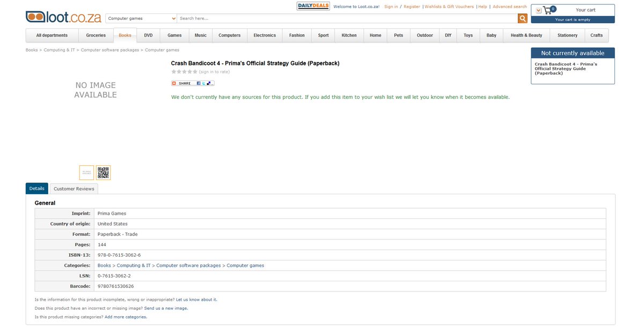Click Computer games in Categories row
This screenshot has height=328, width=644.
click(245, 266)
